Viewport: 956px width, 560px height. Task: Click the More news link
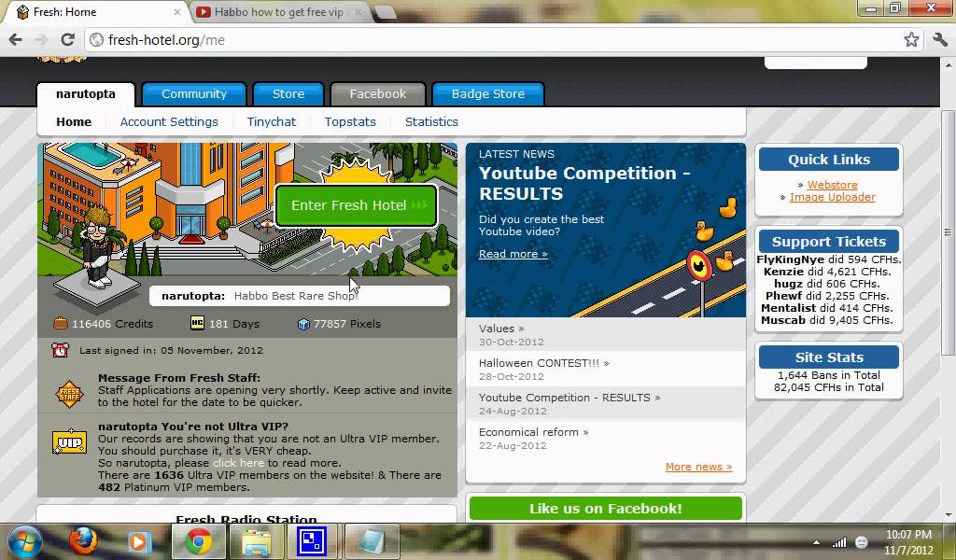click(x=698, y=467)
